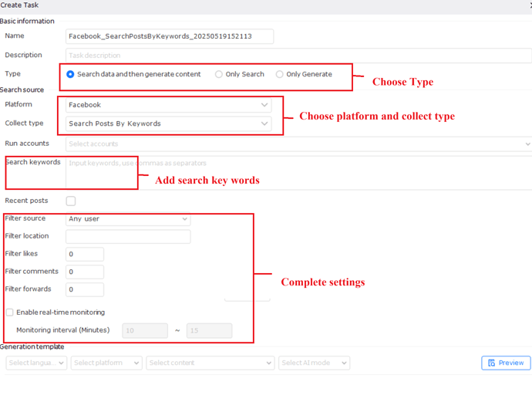Click the task Name input field
This screenshot has height=402, width=532.
coord(170,36)
